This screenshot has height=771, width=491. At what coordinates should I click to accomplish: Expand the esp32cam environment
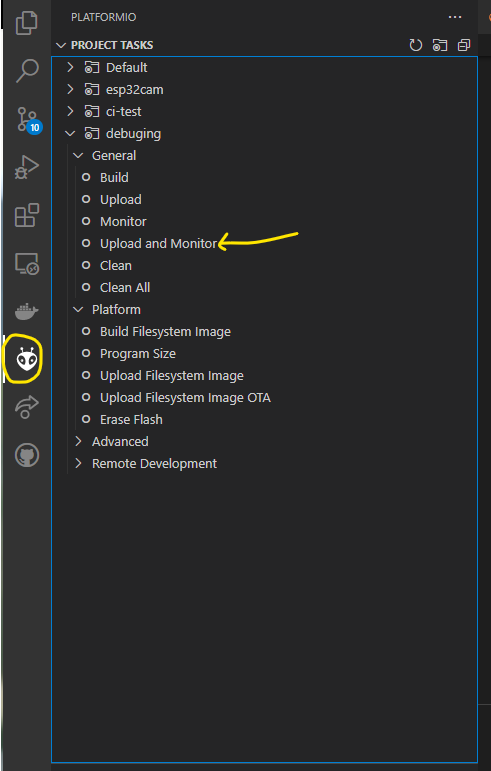pos(70,89)
